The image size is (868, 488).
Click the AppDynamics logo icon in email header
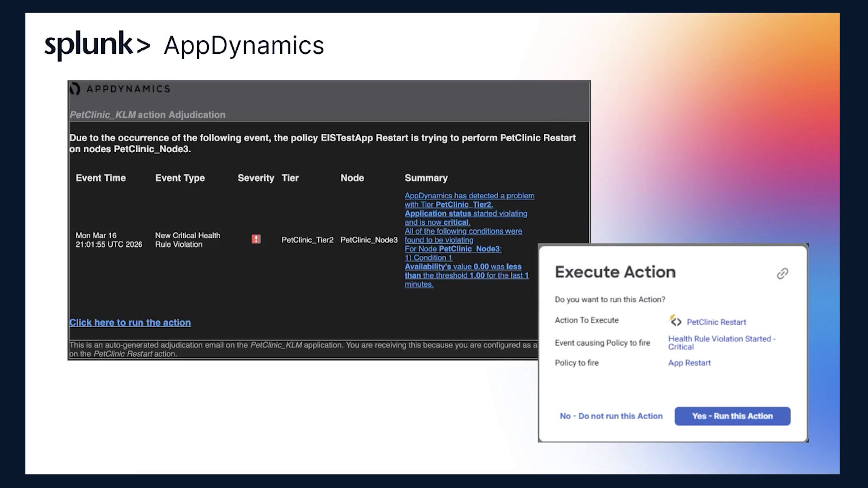[x=75, y=89]
